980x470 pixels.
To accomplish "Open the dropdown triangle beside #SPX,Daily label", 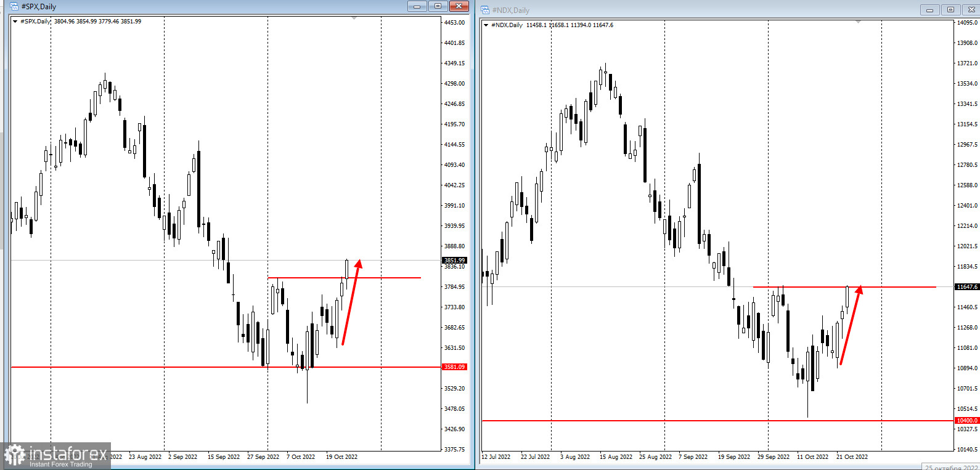I will coord(15,22).
